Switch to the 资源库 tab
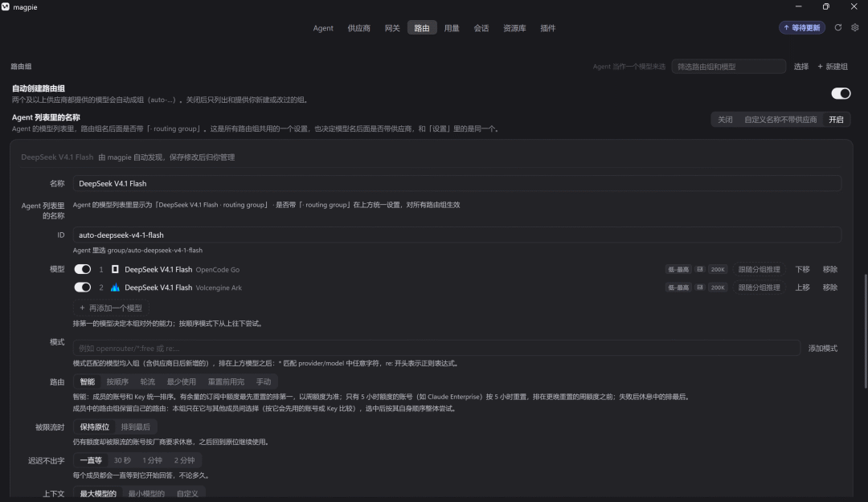Image resolution: width=868 pixels, height=502 pixels. 514,28
